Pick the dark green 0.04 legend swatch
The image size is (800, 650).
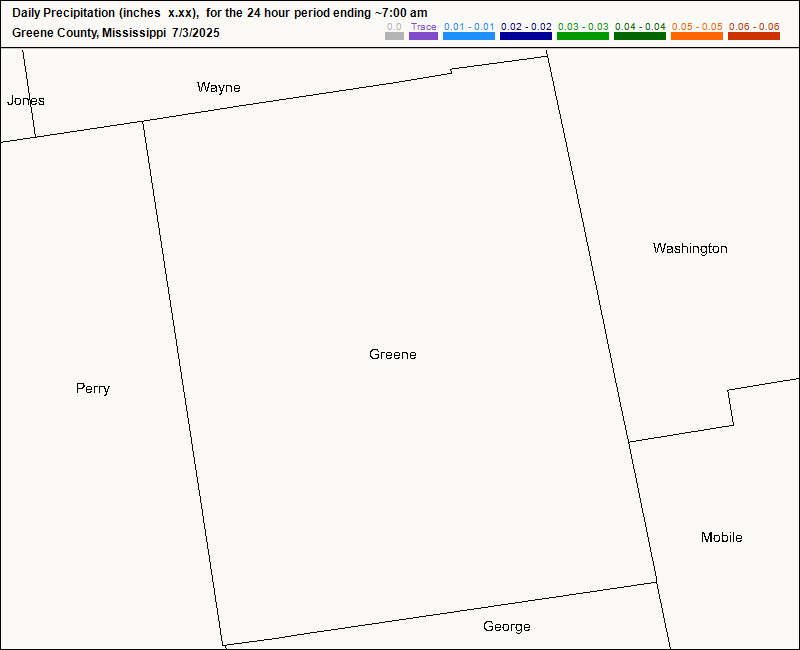(640, 36)
